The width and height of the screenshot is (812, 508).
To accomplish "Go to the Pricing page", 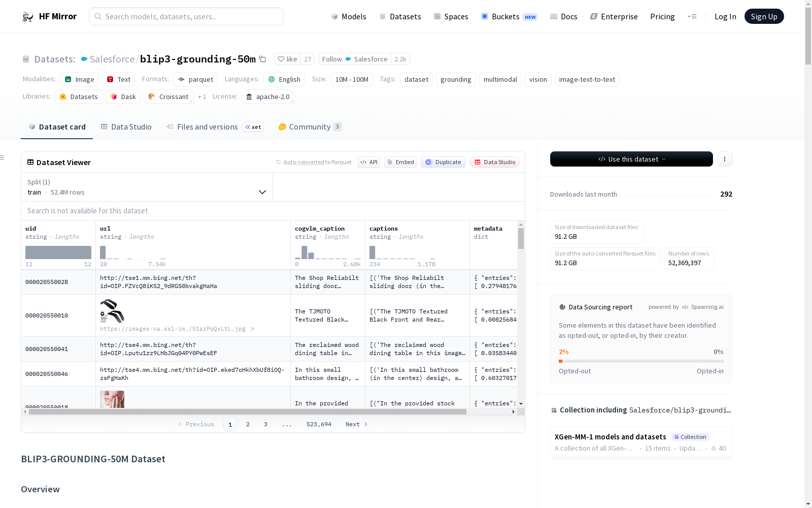I will click(x=662, y=16).
